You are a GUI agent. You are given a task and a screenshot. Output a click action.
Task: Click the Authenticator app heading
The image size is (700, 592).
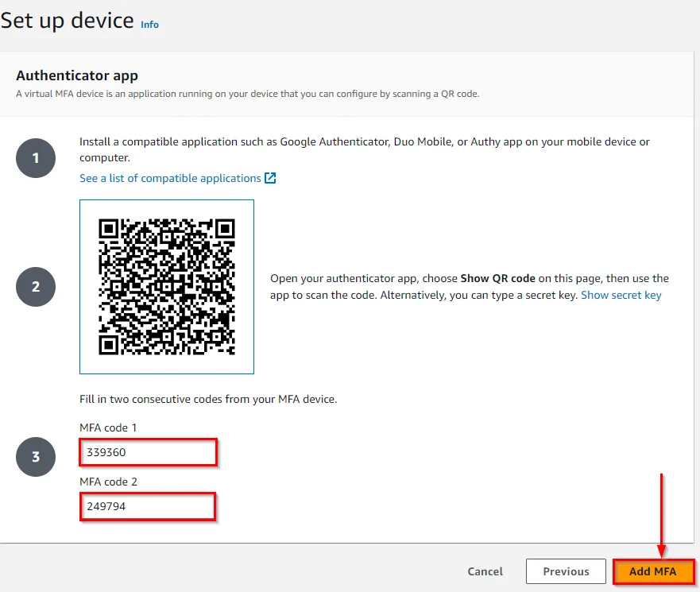click(77, 75)
